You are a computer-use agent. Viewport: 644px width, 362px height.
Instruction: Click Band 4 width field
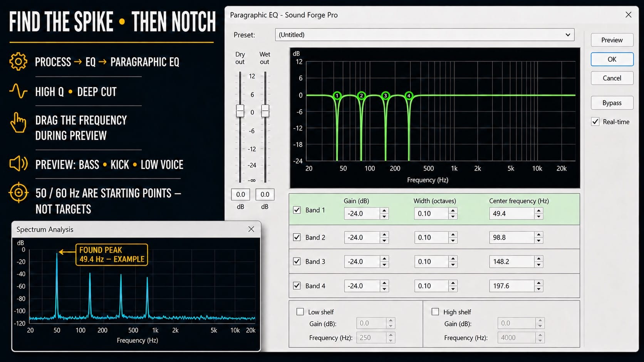tap(431, 286)
